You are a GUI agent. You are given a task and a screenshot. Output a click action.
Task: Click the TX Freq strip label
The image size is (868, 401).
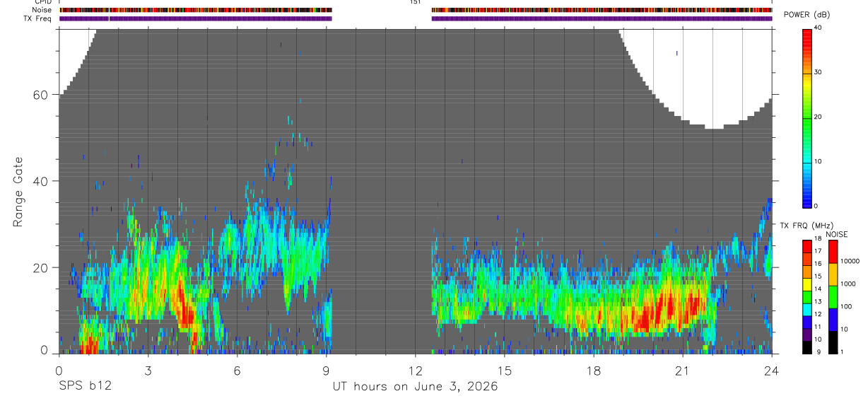click(x=38, y=18)
